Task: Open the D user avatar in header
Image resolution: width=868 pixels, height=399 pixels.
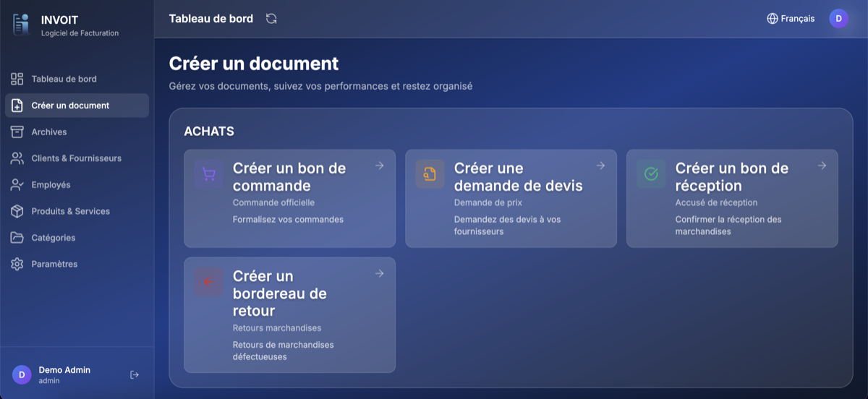Action: pos(838,19)
